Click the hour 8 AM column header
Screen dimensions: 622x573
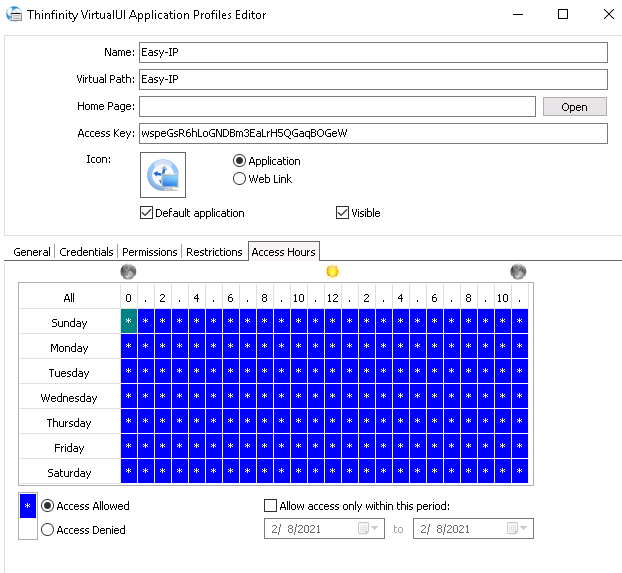click(x=265, y=298)
